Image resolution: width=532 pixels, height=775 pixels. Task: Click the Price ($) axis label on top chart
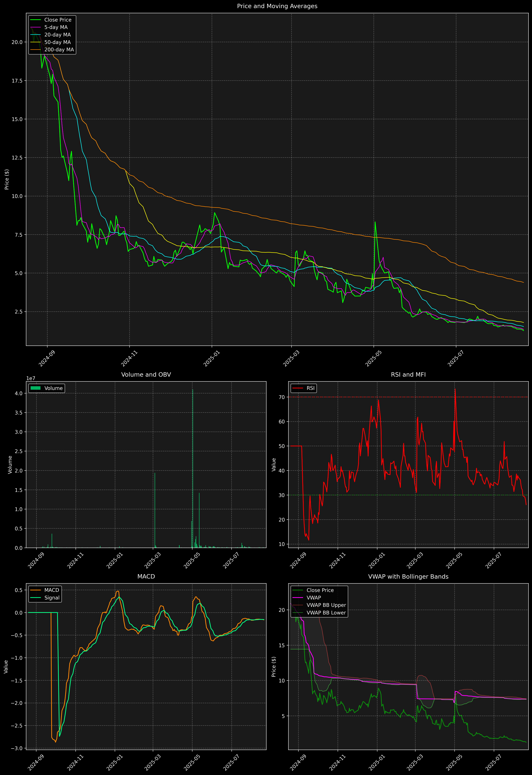click(x=7, y=179)
